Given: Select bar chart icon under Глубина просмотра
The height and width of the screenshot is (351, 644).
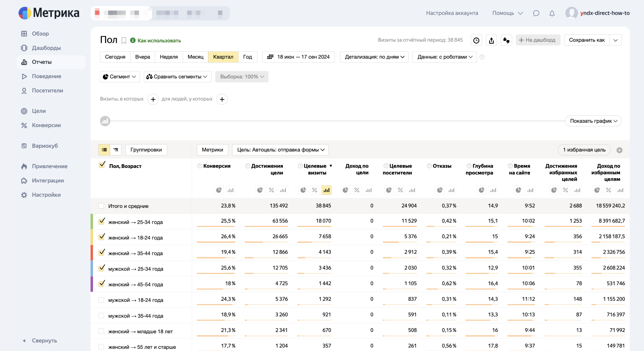Looking at the screenshot, I should click(493, 190).
